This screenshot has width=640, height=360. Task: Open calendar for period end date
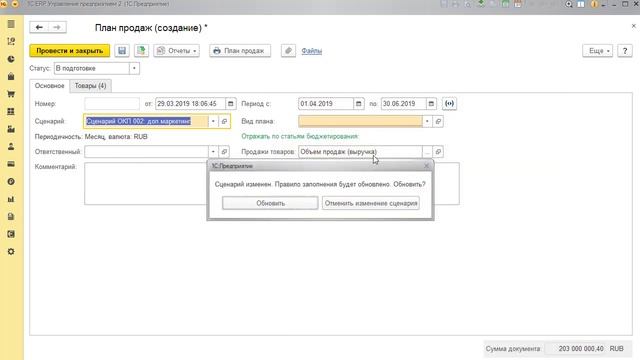pyautogui.click(x=431, y=104)
